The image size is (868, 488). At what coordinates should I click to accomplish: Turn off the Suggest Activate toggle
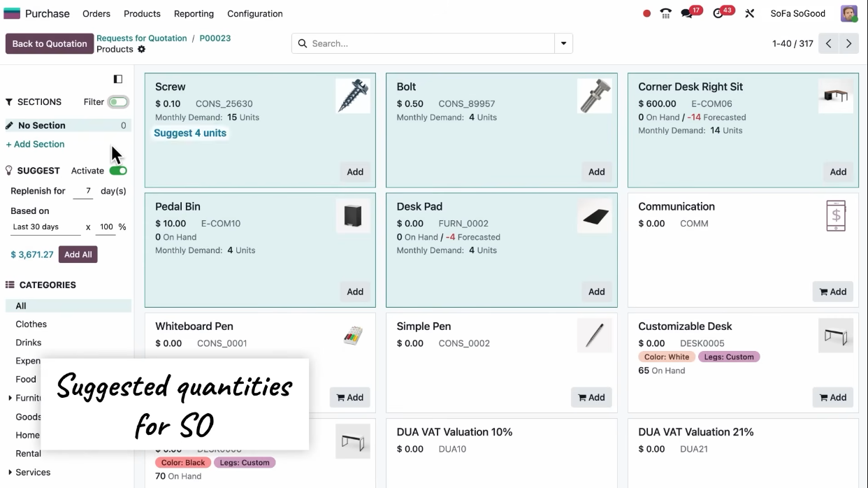118,171
